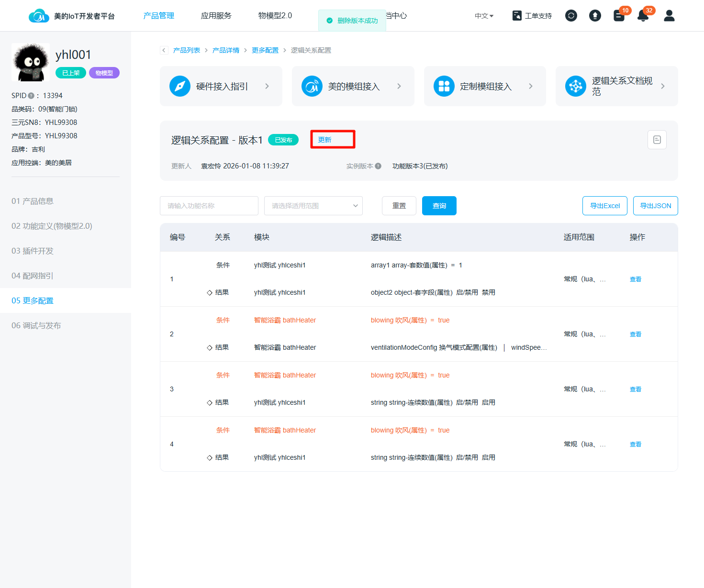Open the message list icon with badge 10
This screenshot has width=704, height=588.
pyautogui.click(x=619, y=16)
